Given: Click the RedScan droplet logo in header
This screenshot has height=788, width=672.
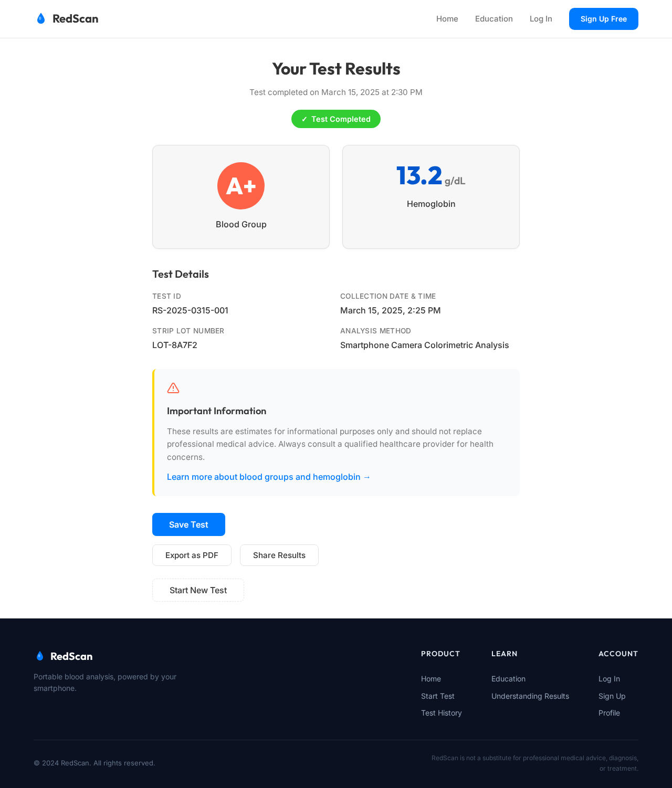Looking at the screenshot, I should pyautogui.click(x=41, y=19).
